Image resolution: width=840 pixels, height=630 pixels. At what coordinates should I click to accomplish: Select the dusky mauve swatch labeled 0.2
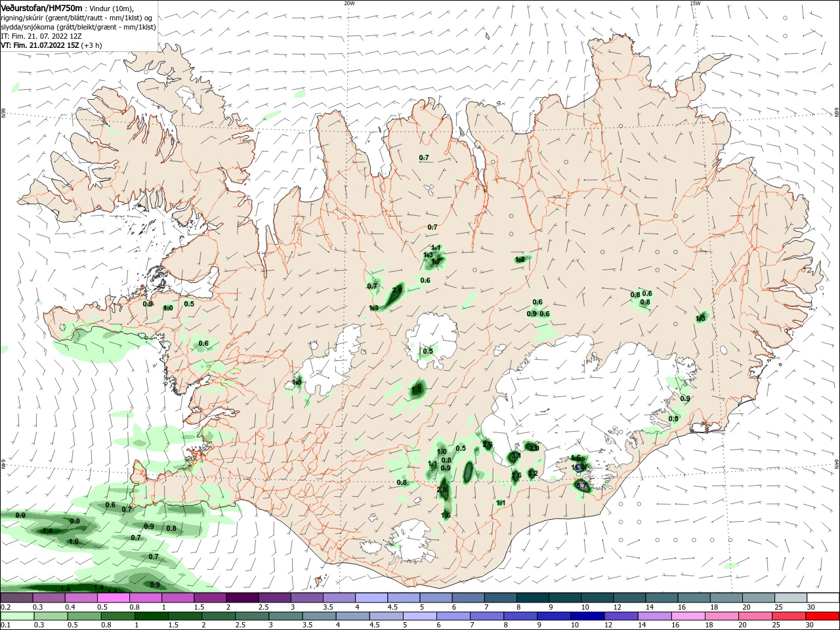point(17,598)
